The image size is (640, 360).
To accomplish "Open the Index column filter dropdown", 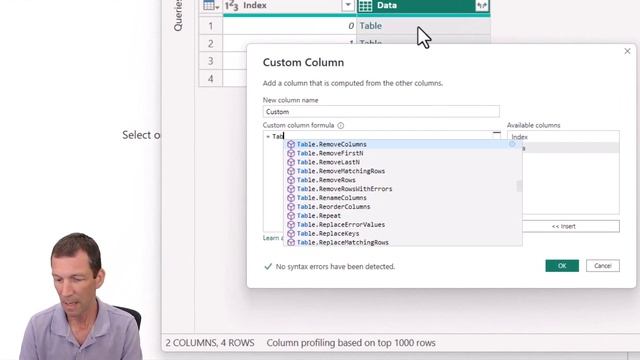I will pyautogui.click(x=348, y=5).
